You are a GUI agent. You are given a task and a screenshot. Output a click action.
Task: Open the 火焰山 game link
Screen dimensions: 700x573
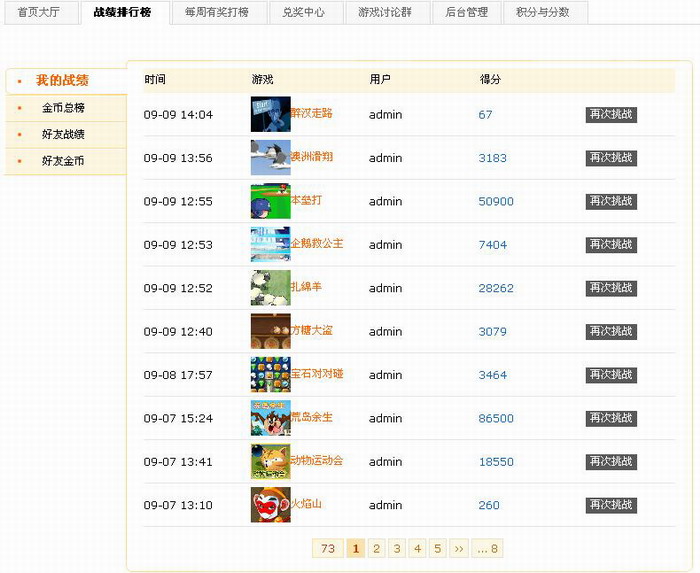(306, 504)
